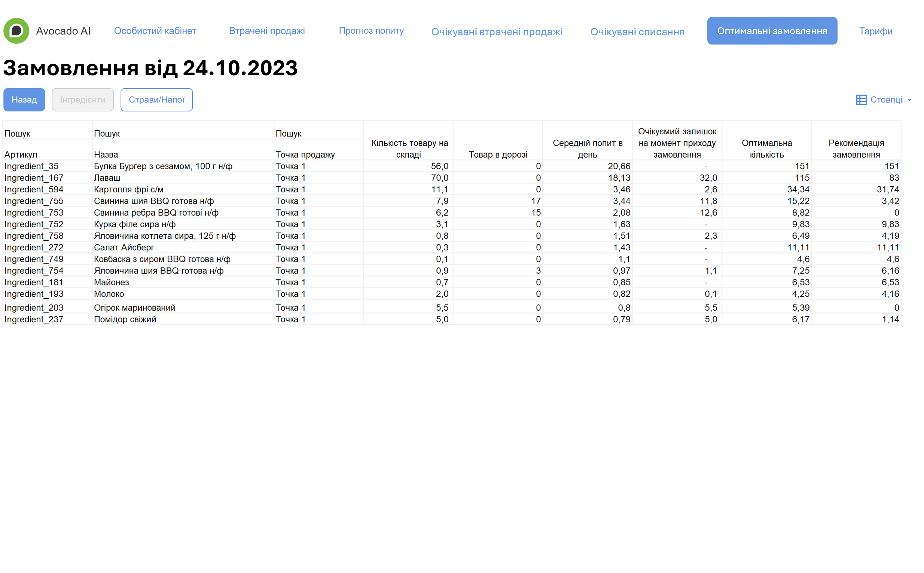This screenshot has width=924, height=573.
Task: Click the 34,34 optimal quantity value
Action: point(798,189)
